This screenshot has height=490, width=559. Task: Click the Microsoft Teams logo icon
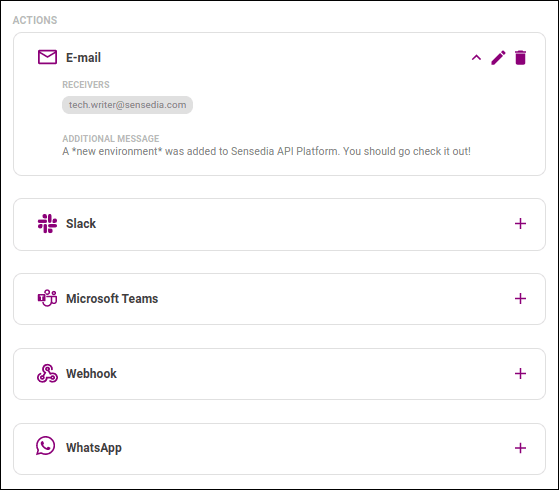[x=47, y=298]
